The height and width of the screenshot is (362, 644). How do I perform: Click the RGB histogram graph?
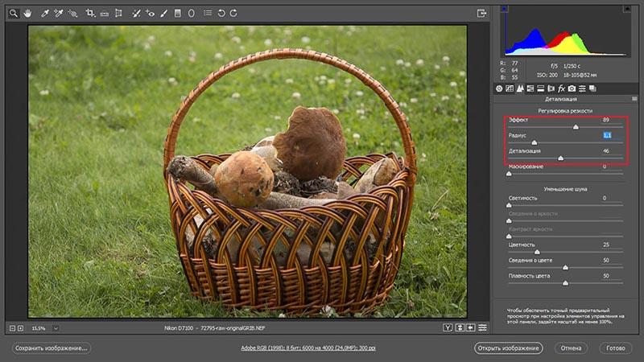click(x=566, y=31)
